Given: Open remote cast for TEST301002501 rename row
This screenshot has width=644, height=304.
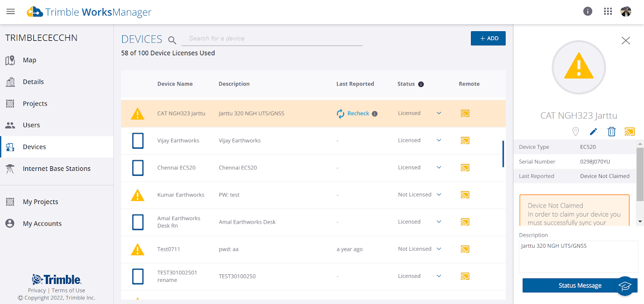Looking at the screenshot, I should (x=465, y=276).
